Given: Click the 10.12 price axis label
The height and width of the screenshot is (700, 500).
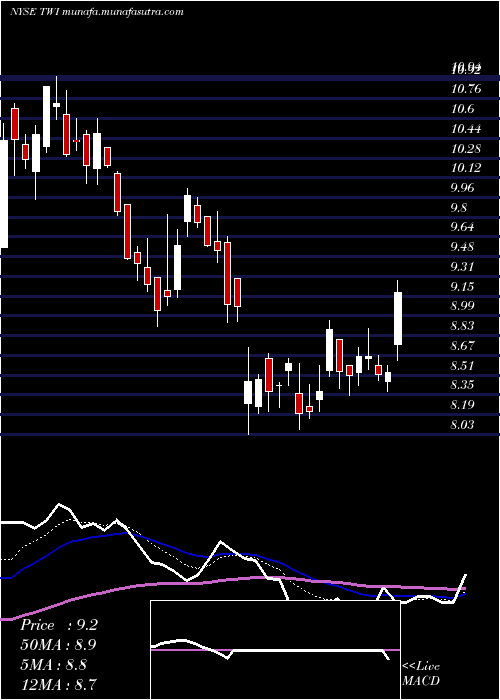Looking at the screenshot, I should click(466, 168).
